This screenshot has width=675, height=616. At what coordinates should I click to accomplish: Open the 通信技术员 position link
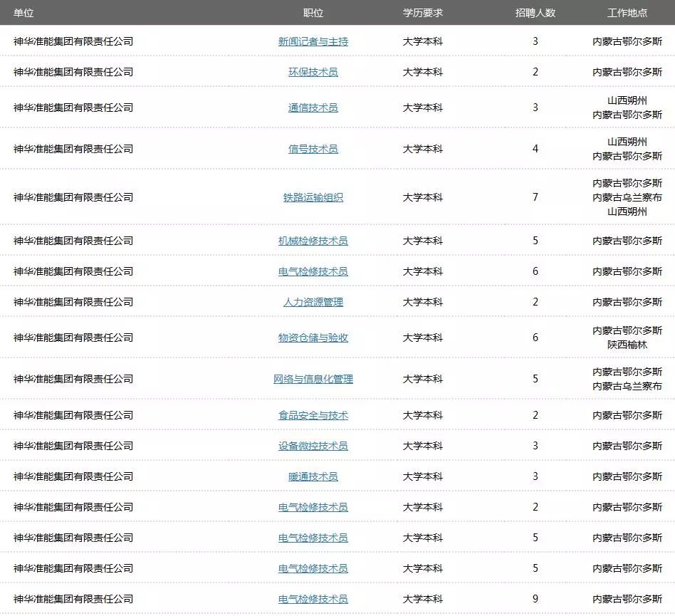pyautogui.click(x=313, y=108)
